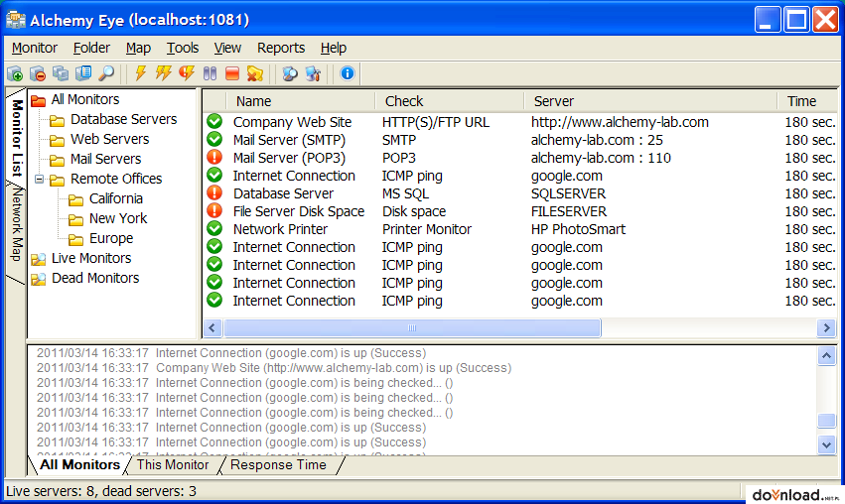Click the monitor list scroll left arrow

pyautogui.click(x=212, y=328)
